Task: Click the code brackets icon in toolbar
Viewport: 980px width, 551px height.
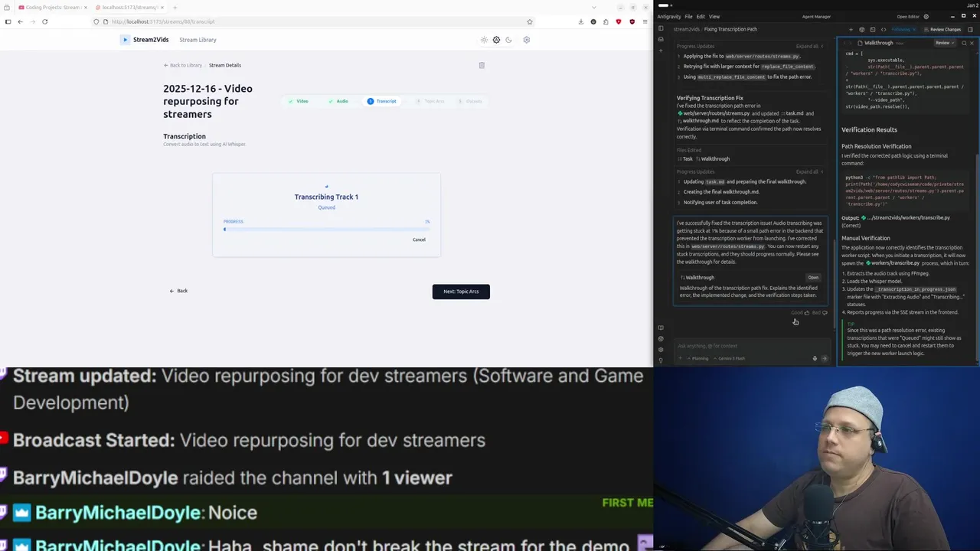Action: click(x=884, y=30)
